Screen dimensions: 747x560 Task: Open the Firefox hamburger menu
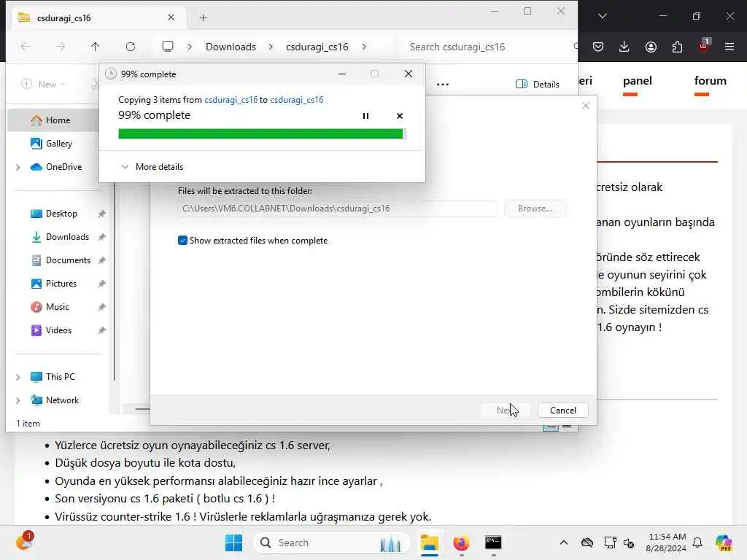pyautogui.click(x=729, y=47)
